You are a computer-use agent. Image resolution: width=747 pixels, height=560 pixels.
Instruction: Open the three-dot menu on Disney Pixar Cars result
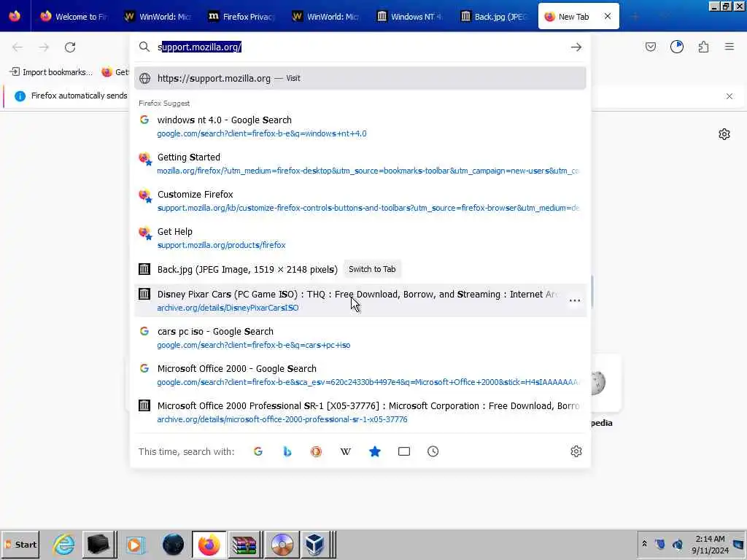point(575,300)
